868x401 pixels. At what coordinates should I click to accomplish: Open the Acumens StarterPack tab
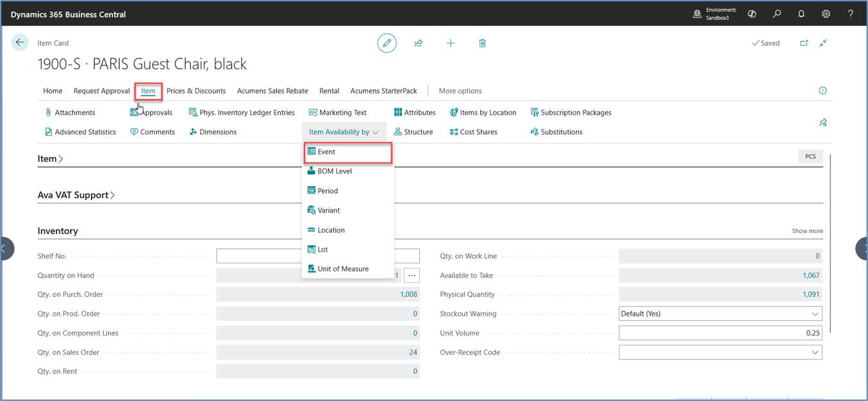[x=383, y=90]
